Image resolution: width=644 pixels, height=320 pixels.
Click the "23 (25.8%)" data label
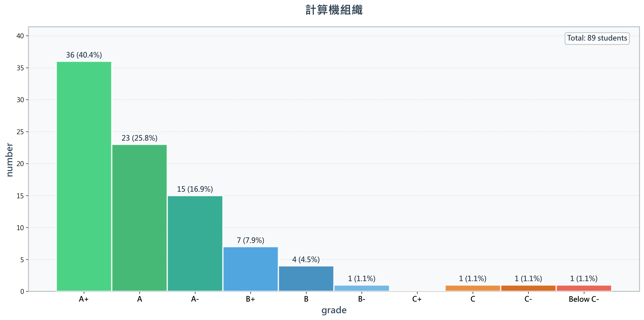[x=139, y=138]
